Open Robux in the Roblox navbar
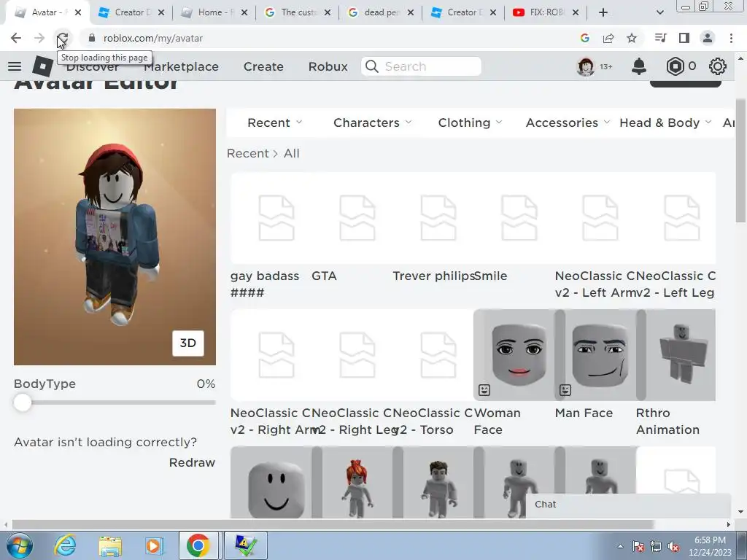 (x=328, y=66)
